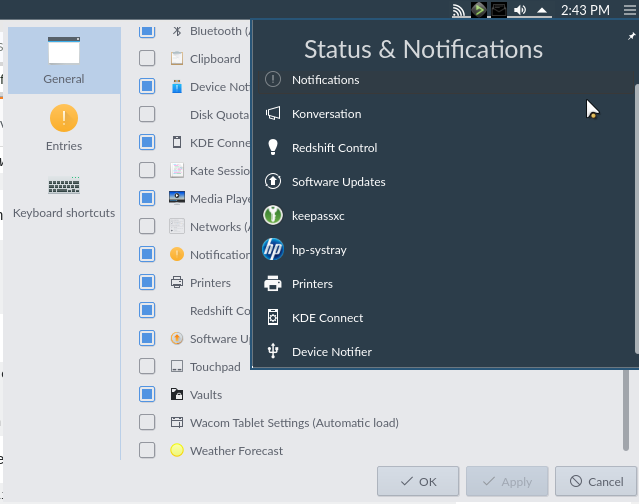This screenshot has height=504, width=639.
Task: Toggle the Bluetooth checkbox
Action: 147,31
